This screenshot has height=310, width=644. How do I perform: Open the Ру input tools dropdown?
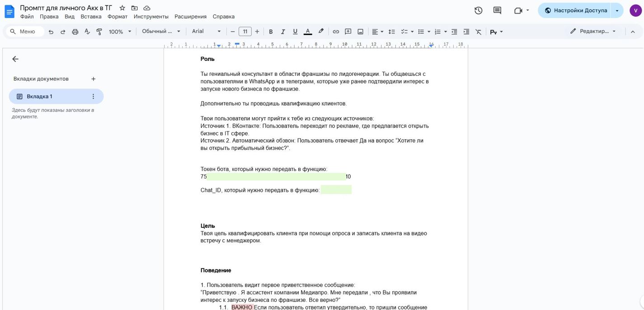(496, 32)
